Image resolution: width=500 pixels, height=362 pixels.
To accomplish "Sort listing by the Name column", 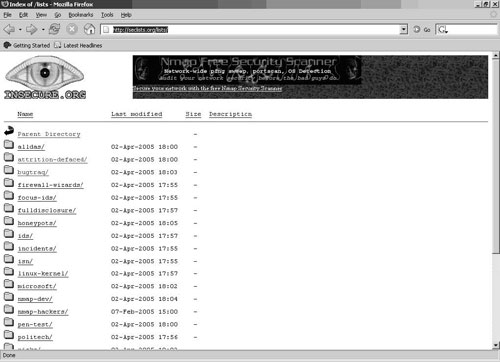I will 25,114.
